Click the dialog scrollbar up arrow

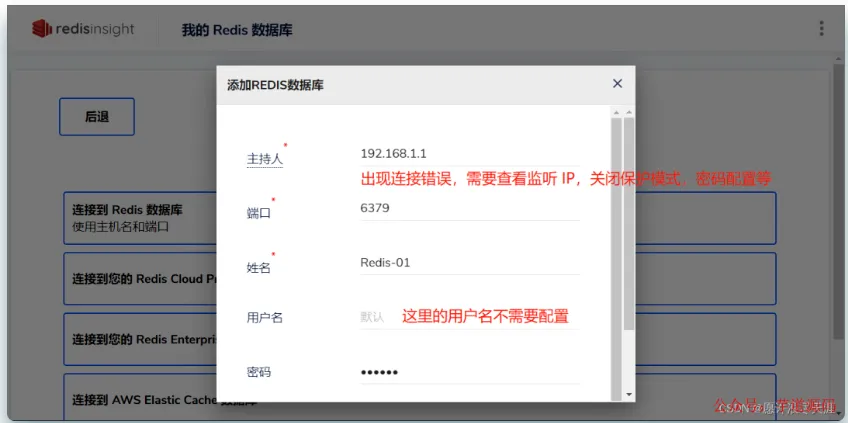[x=628, y=112]
